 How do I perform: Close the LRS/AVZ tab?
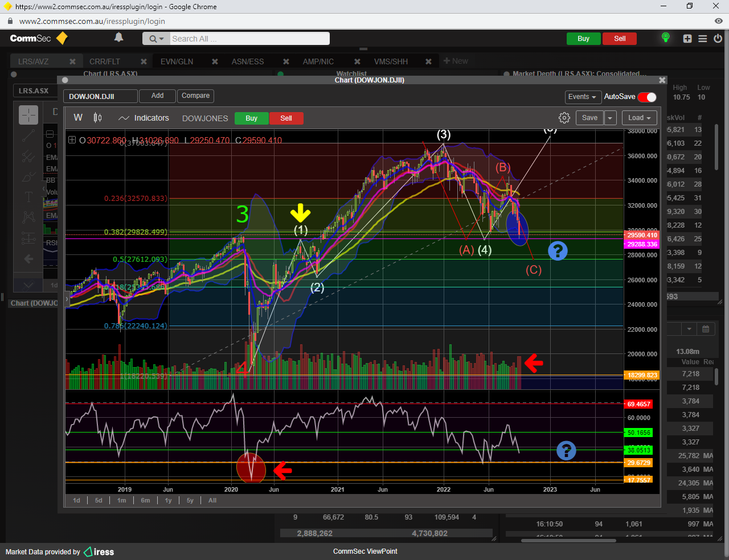(72, 61)
